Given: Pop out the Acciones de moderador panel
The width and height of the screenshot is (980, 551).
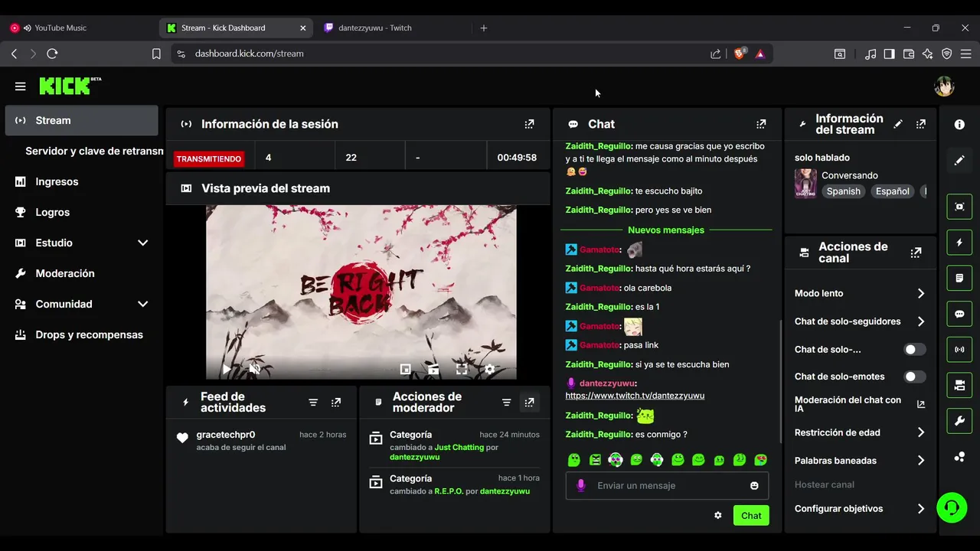Looking at the screenshot, I should pyautogui.click(x=529, y=403).
